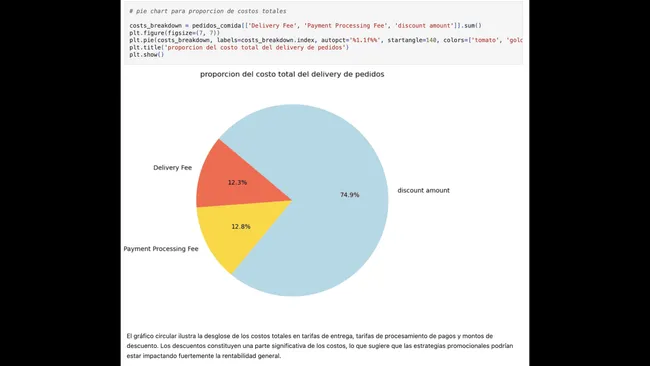
Task: Click the 12.8% percentage label
Action: pyautogui.click(x=240, y=227)
